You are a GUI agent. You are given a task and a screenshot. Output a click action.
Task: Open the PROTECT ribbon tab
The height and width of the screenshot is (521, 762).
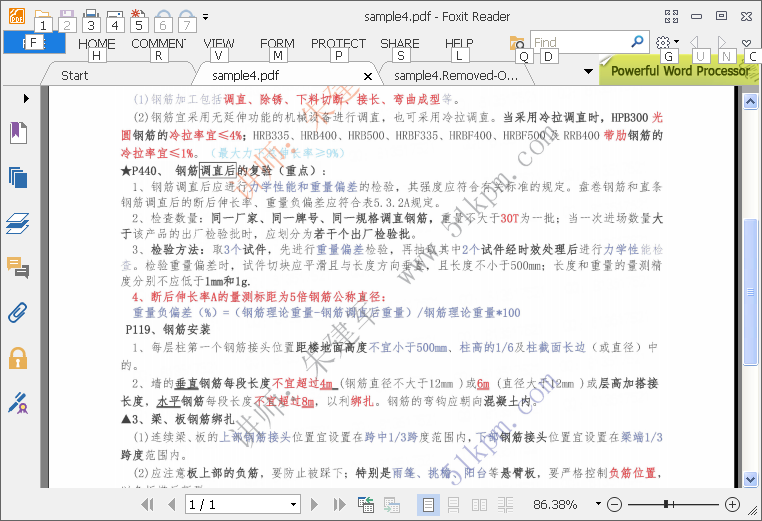338,44
